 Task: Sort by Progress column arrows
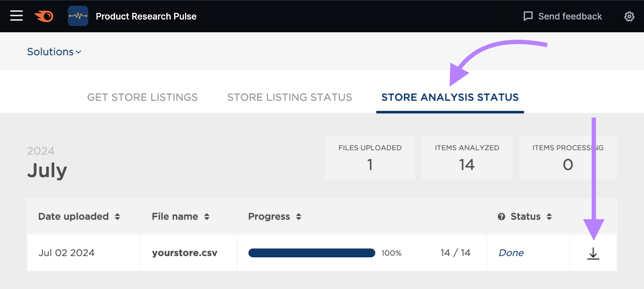tap(298, 217)
